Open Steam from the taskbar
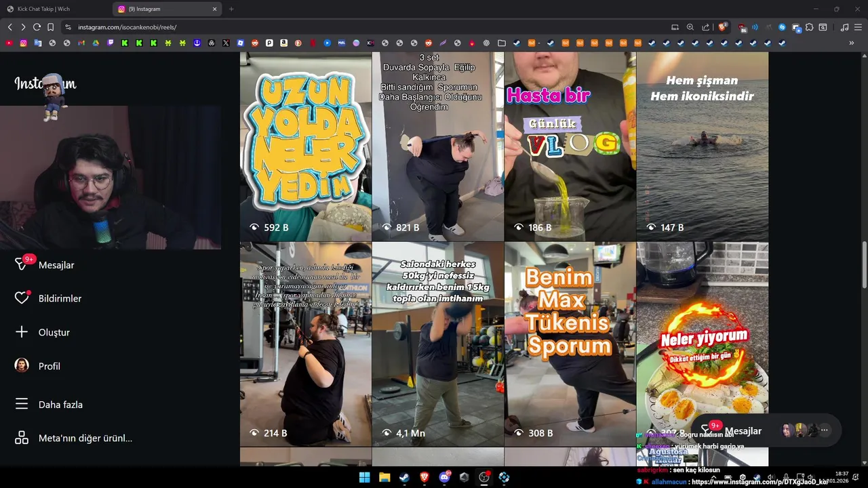 pyautogui.click(x=404, y=477)
